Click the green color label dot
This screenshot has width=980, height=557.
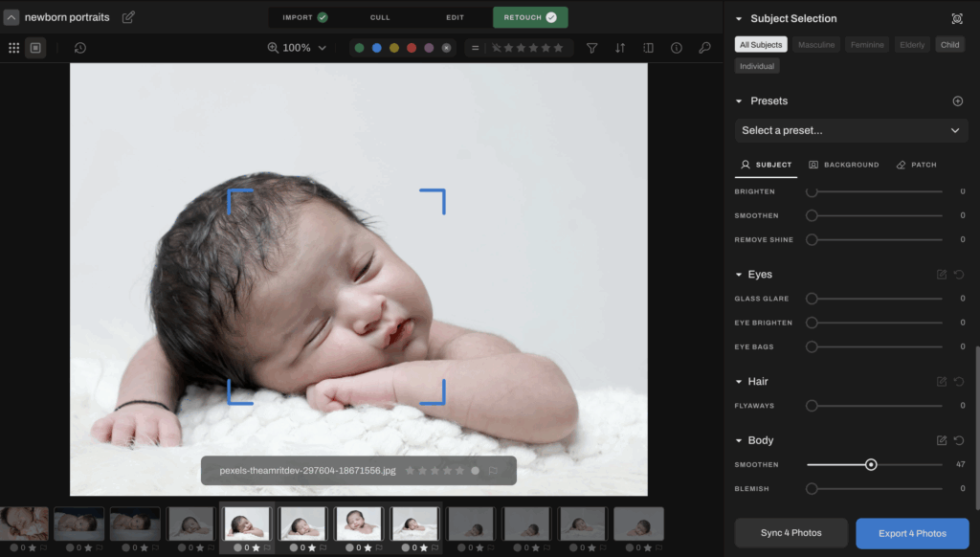tap(360, 46)
